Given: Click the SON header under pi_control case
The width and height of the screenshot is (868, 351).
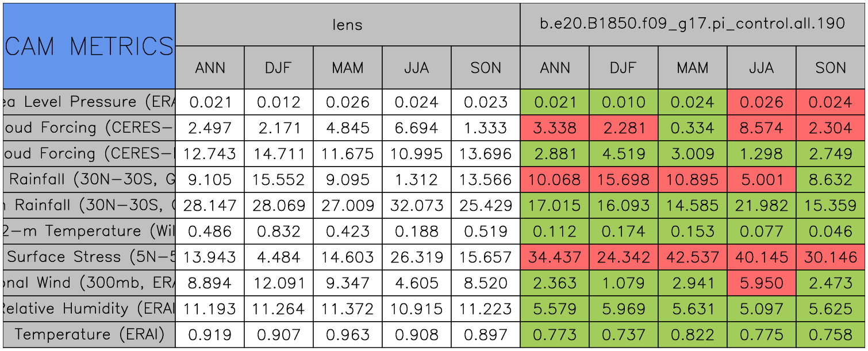Looking at the screenshot, I should tap(831, 68).
